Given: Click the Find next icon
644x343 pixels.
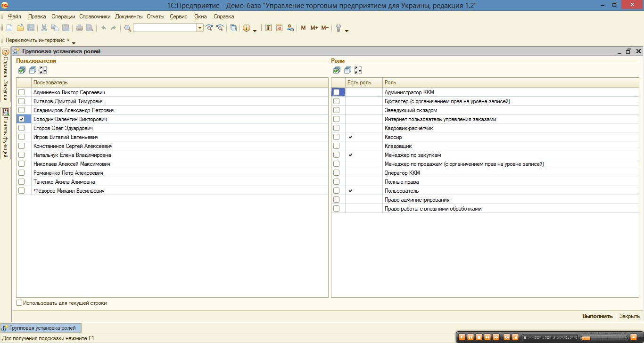Looking at the screenshot, I should [x=209, y=28].
